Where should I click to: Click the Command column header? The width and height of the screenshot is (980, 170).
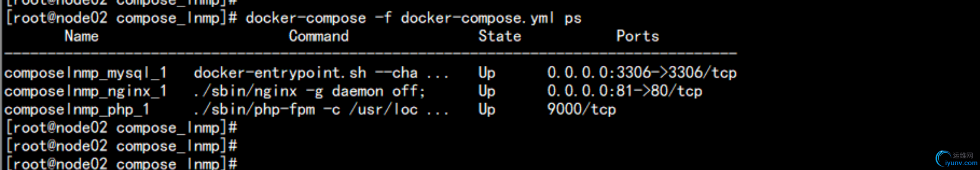click(x=319, y=36)
